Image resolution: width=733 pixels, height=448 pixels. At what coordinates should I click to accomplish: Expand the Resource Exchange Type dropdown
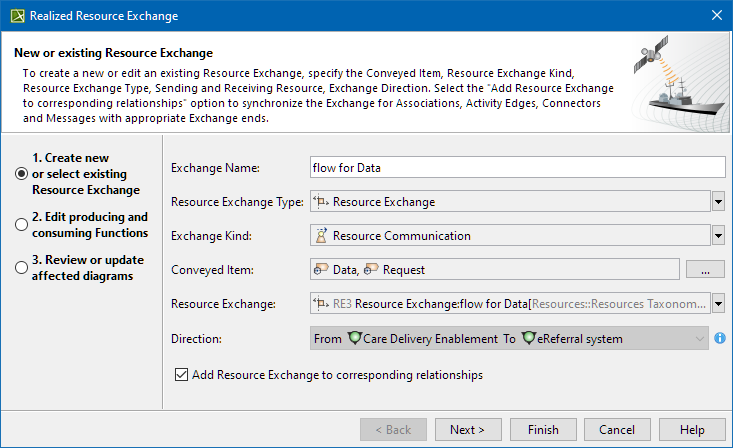(718, 202)
